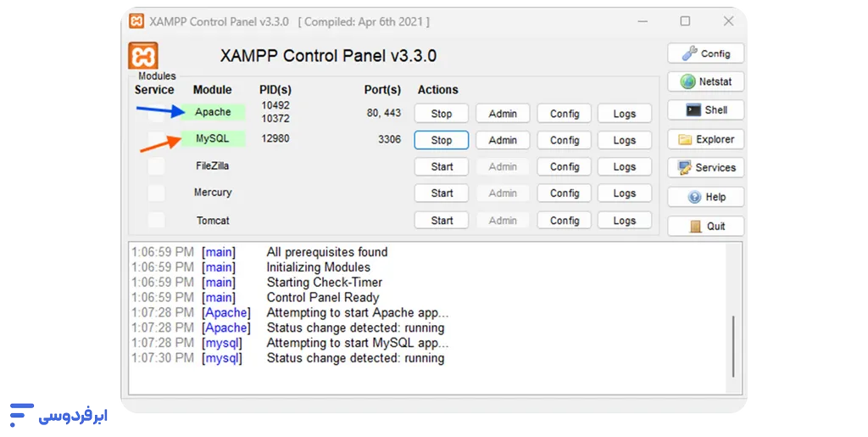Open MySQL Config options
Image resolution: width=868 pixels, height=437 pixels.
[564, 140]
